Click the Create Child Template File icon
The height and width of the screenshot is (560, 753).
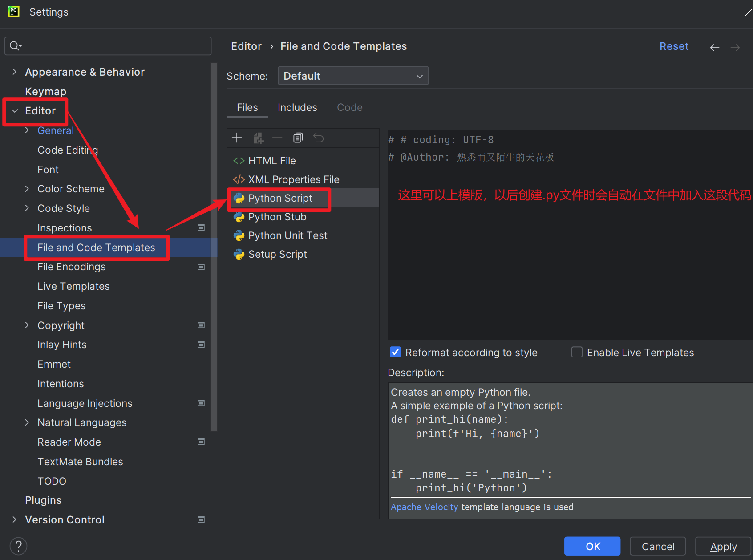(258, 138)
